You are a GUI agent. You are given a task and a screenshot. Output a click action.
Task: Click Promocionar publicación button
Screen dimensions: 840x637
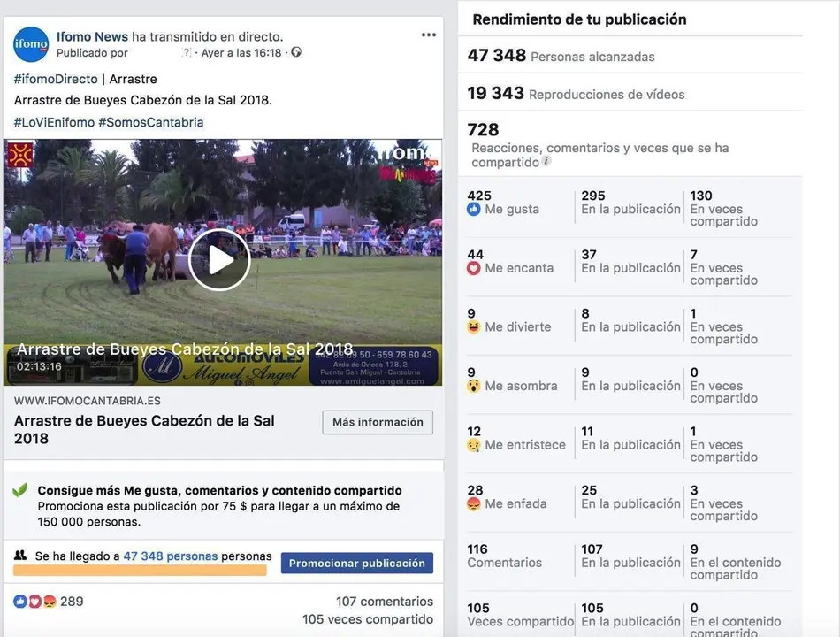(357, 563)
